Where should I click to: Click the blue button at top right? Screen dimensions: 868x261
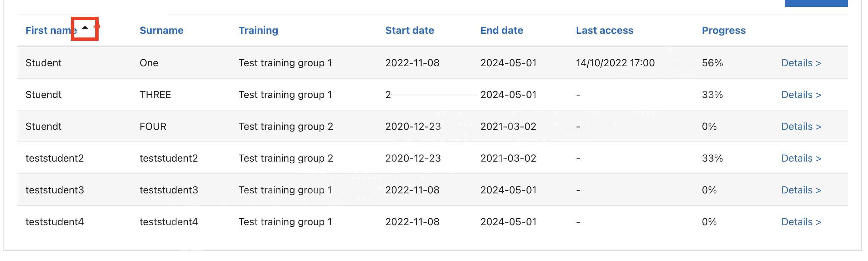816,3
